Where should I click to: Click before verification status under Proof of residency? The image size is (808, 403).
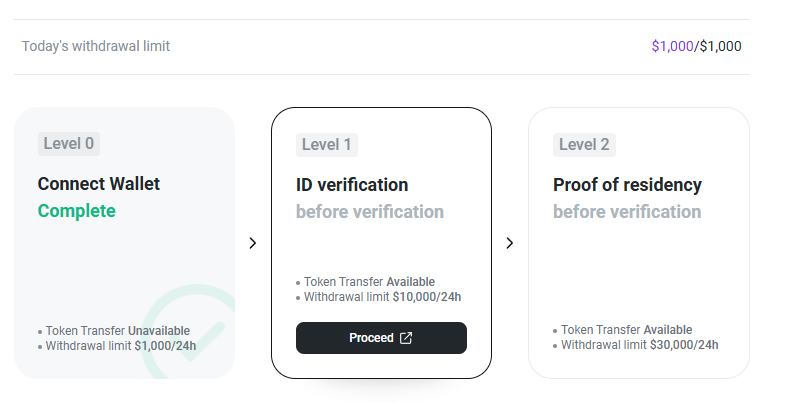coord(627,212)
